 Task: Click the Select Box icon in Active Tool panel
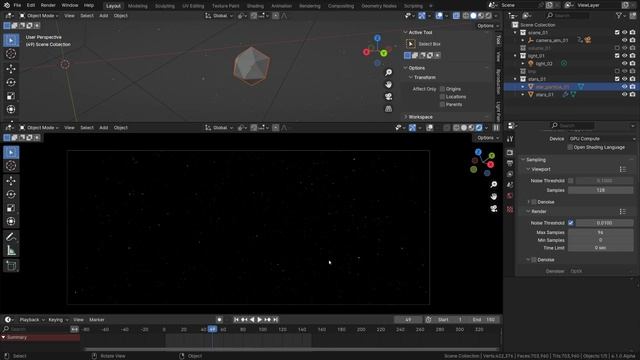pos(411,44)
